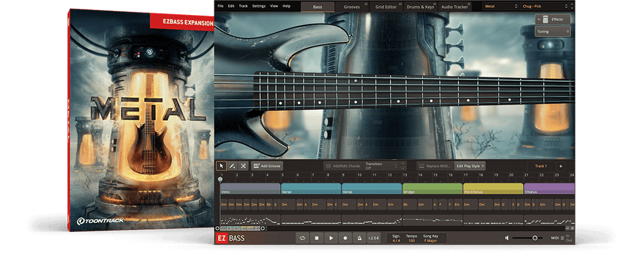Step the Chug - Pick preset arrows
The height and width of the screenshot is (262, 644).
(571, 6)
